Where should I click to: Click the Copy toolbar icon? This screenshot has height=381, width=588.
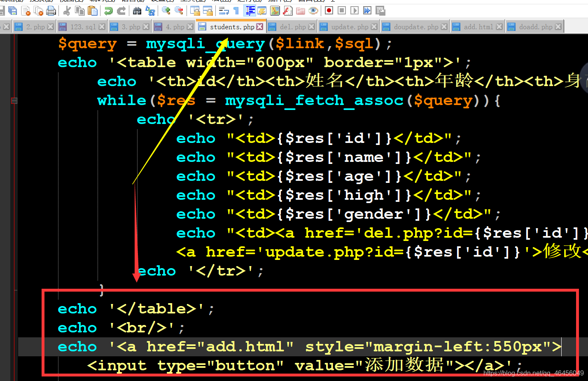click(x=80, y=11)
